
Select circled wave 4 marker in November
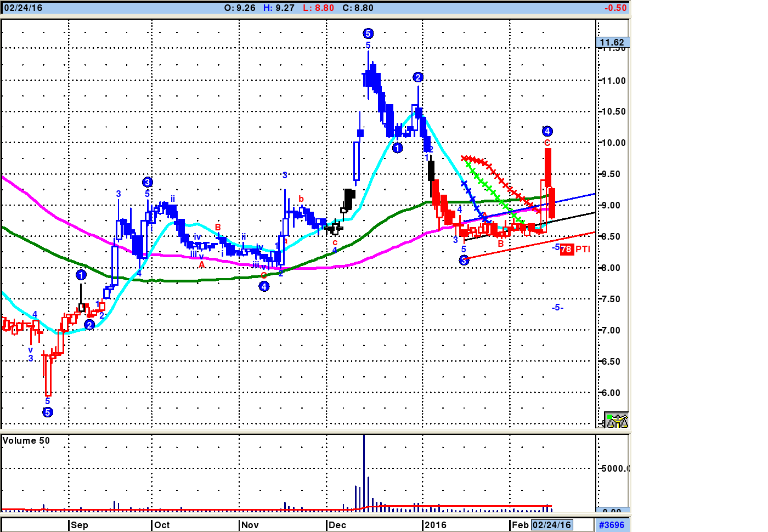tap(264, 286)
